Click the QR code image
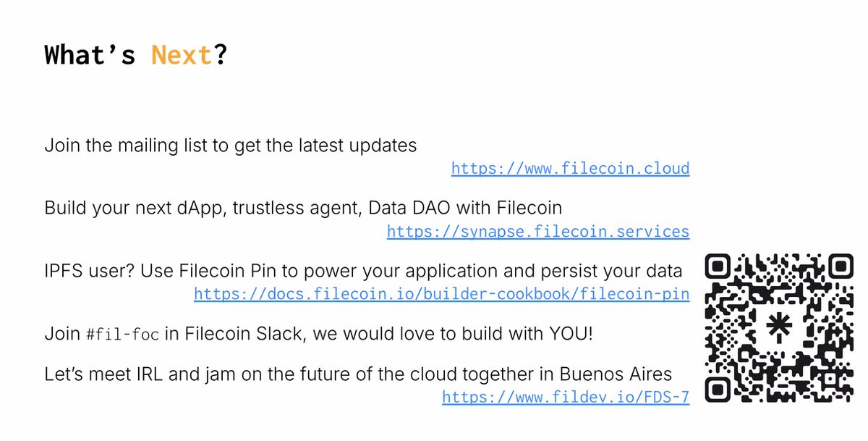868x441 pixels. 779,329
